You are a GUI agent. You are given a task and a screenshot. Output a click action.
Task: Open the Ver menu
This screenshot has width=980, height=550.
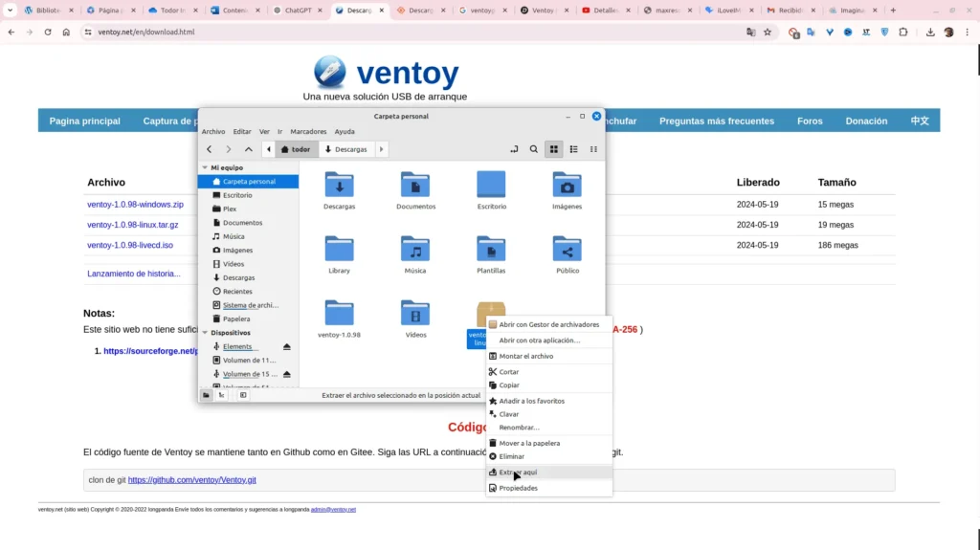[264, 131]
